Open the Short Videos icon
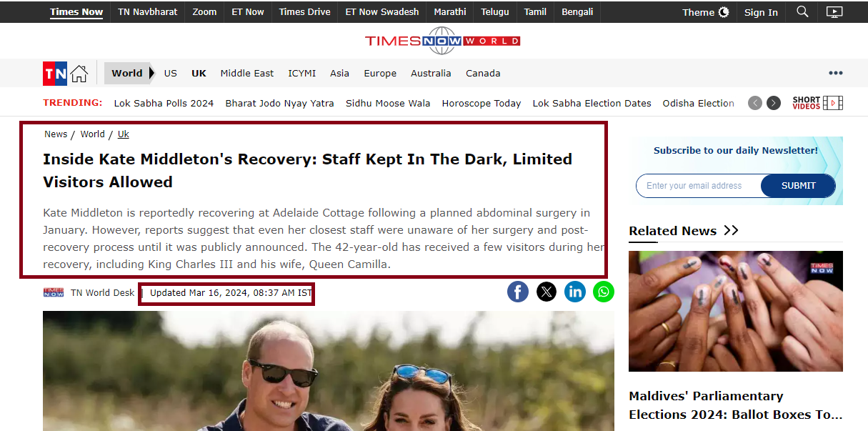Screen dimensions: 868x431 tap(817, 103)
